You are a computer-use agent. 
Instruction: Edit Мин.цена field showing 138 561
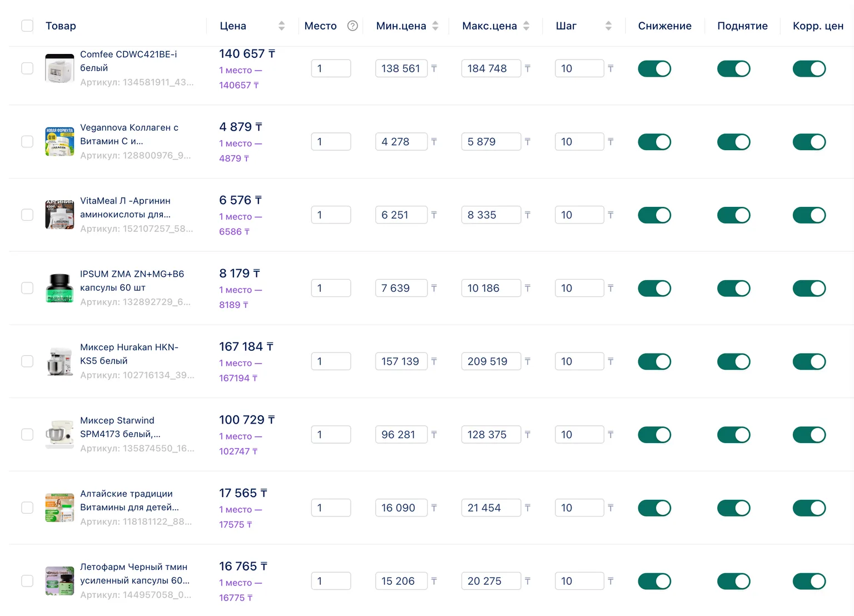[401, 68]
